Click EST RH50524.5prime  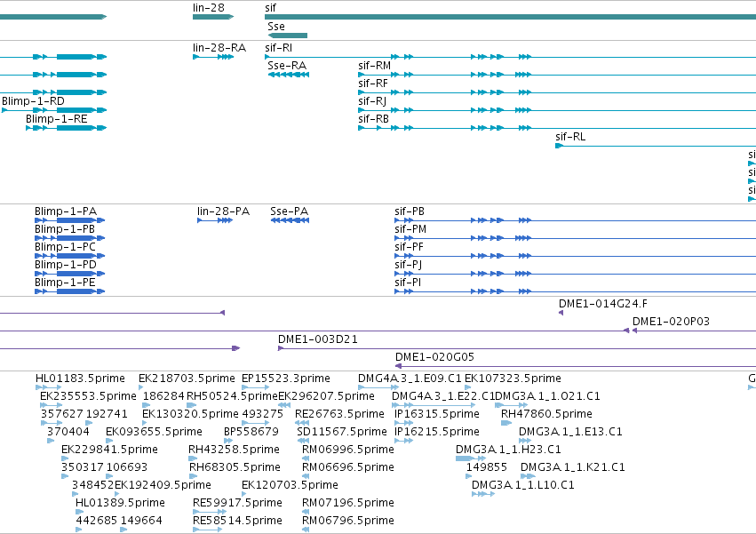coord(233,396)
